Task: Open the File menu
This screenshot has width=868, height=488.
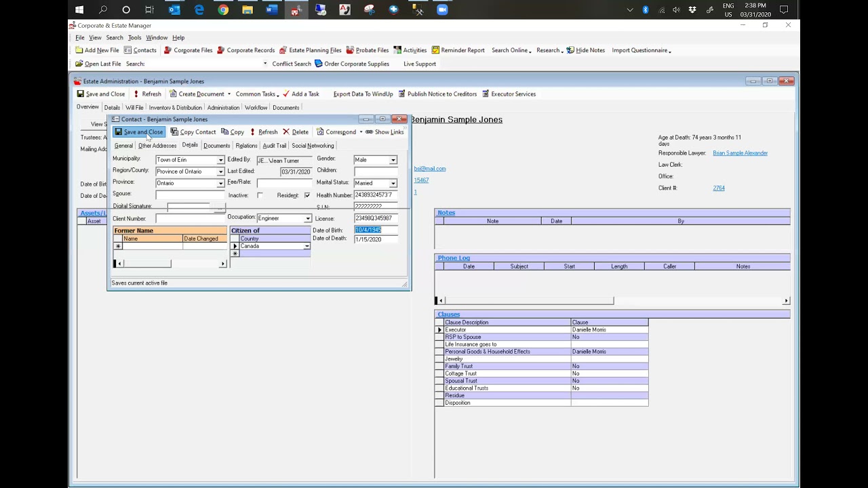Action: (80, 38)
